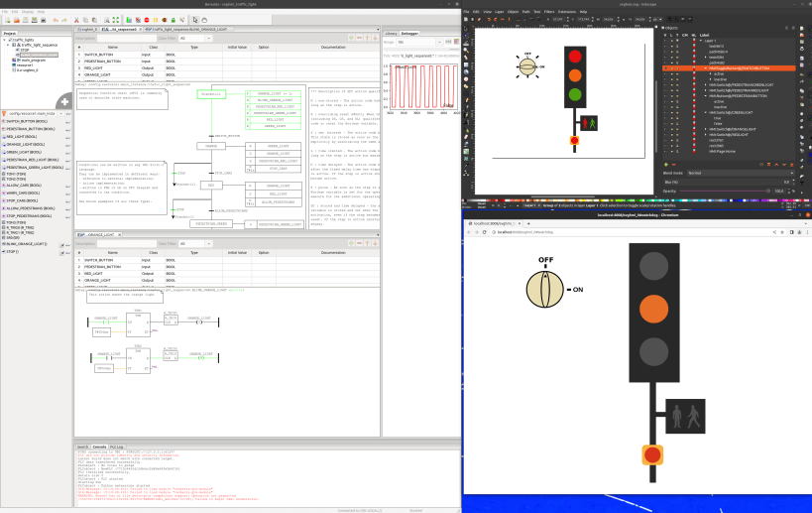
Task: Toggle debug glasses for SWITCH_BUTTON (BOOL) instance
Action: 67,122
